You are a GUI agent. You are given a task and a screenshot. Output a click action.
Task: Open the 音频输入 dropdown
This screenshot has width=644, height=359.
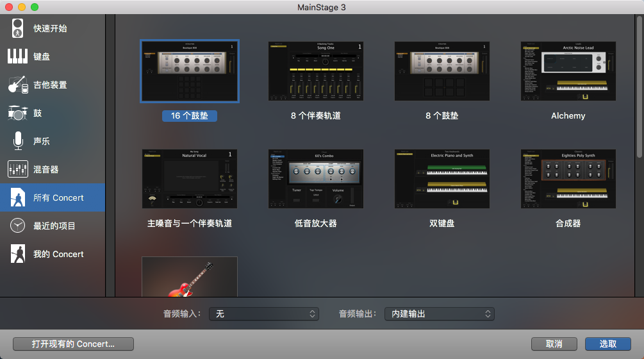pos(263,314)
